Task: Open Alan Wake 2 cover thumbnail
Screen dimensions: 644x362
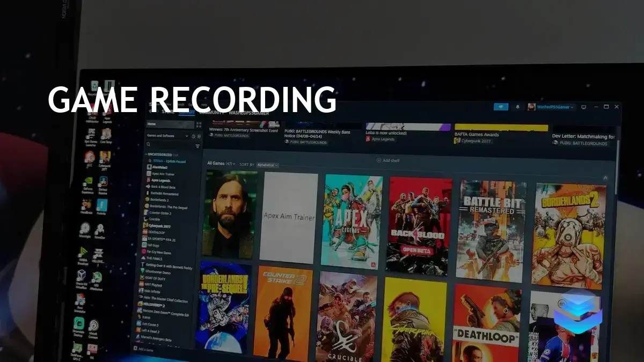Action: pos(230,215)
